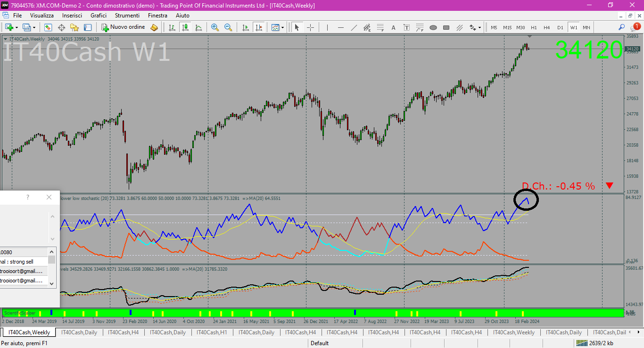Viewport: 644px width, 348px height.
Task: Select the arrows objects icon
Action: click(x=472, y=27)
